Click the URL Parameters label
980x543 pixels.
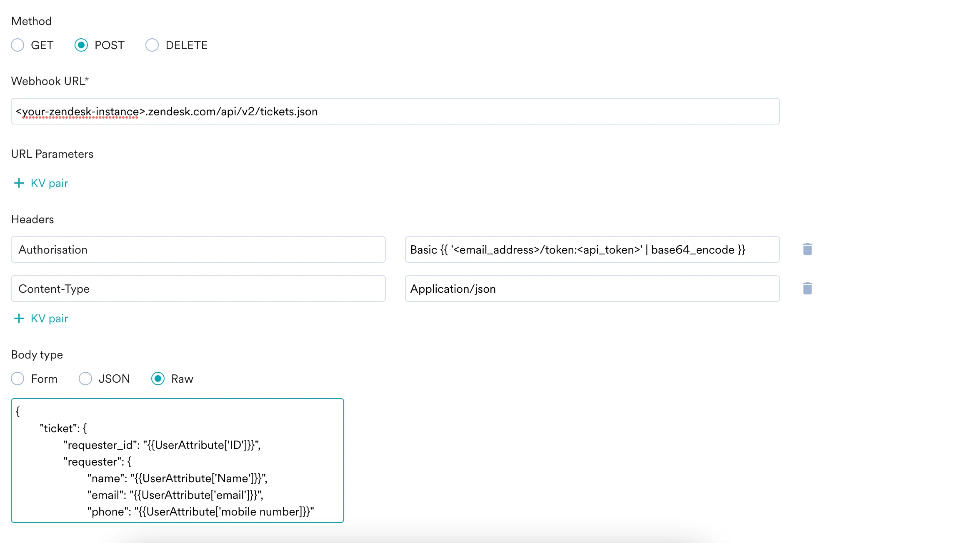tap(52, 154)
